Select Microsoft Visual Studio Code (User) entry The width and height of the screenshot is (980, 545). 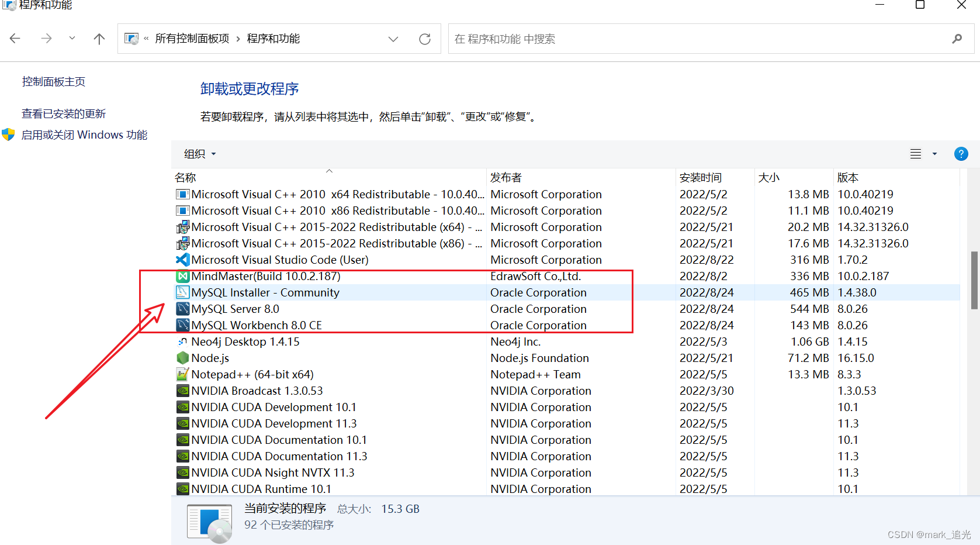[280, 260]
